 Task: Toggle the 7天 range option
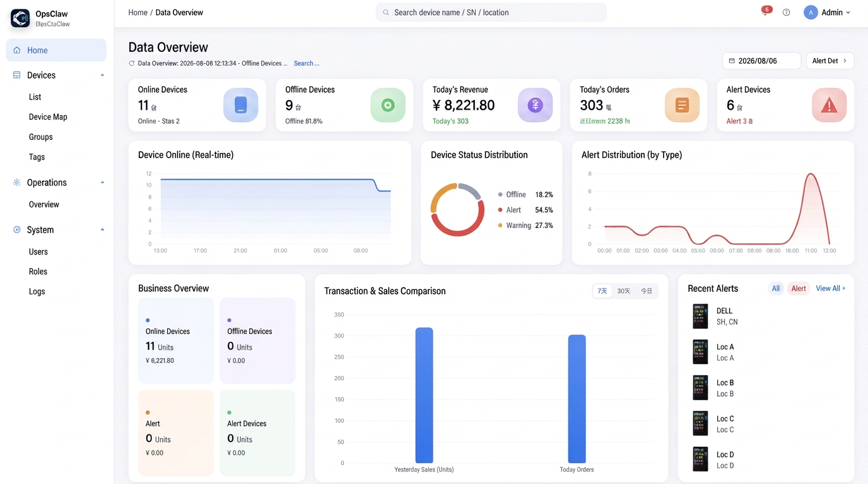click(602, 291)
